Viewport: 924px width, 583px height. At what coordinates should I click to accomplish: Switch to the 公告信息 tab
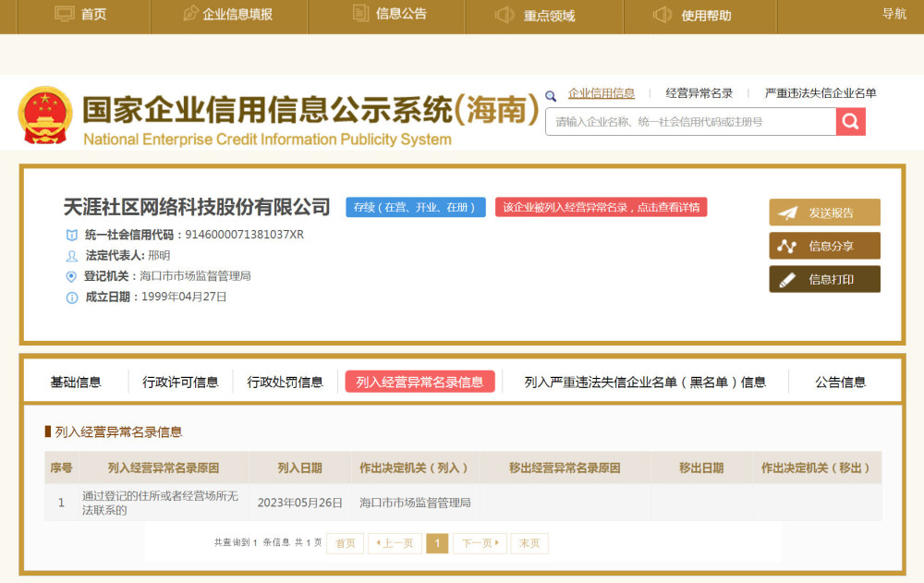point(840,382)
